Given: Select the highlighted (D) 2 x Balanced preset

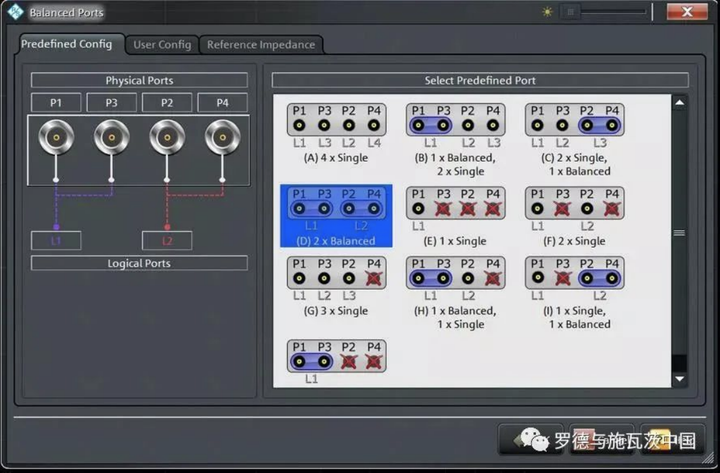Looking at the screenshot, I should pyautogui.click(x=335, y=210).
